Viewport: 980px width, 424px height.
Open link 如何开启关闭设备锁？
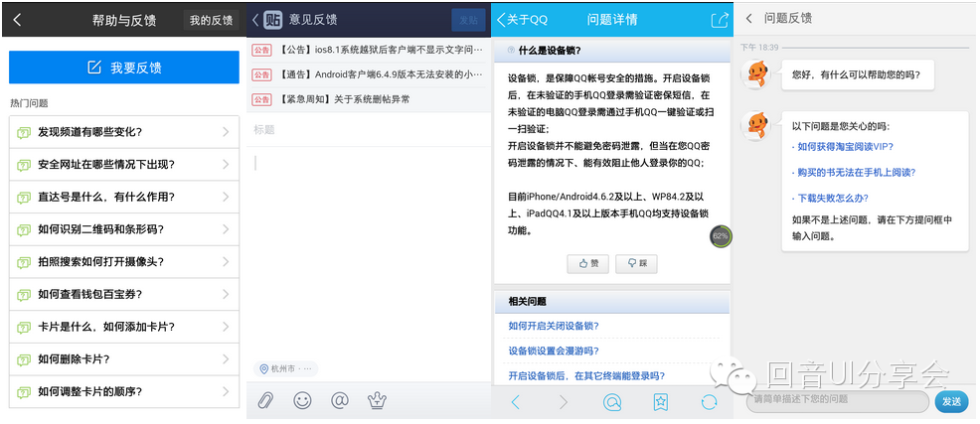click(x=554, y=326)
